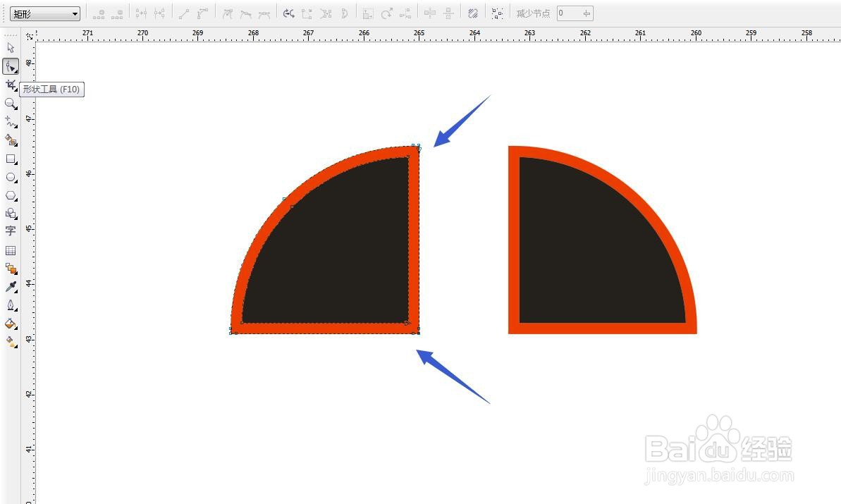
Task: Open the curve smoothness slider popup
Action: [x=587, y=13]
